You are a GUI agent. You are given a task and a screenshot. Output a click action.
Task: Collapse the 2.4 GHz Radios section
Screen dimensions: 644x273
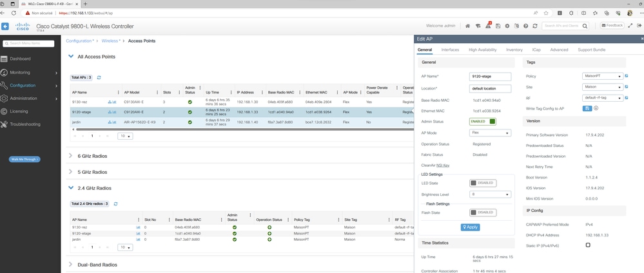pyautogui.click(x=71, y=187)
